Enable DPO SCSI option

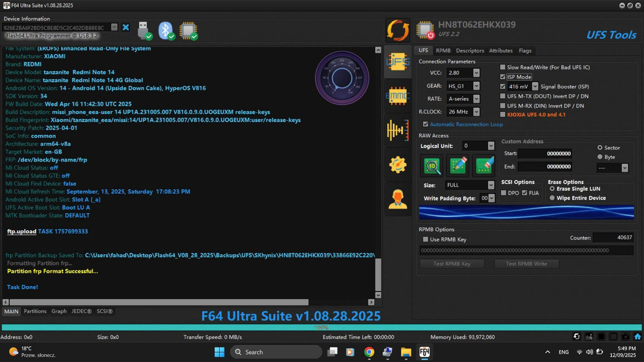pyautogui.click(x=504, y=193)
